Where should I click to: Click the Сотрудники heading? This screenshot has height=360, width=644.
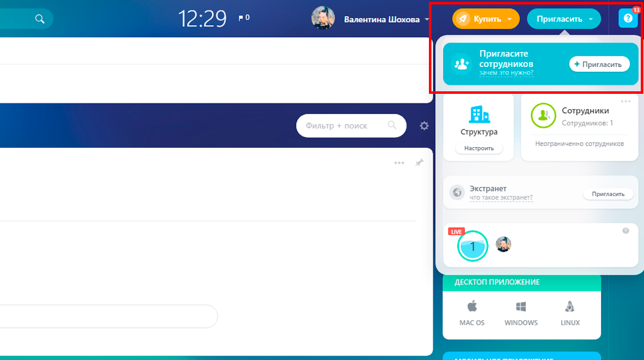point(586,111)
